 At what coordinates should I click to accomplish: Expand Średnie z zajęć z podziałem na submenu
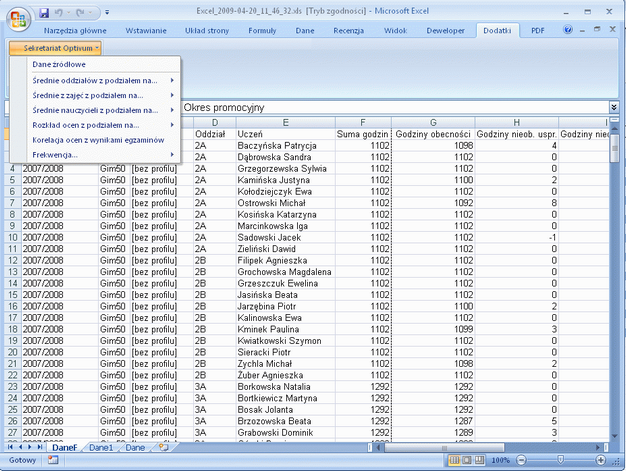tap(95, 95)
